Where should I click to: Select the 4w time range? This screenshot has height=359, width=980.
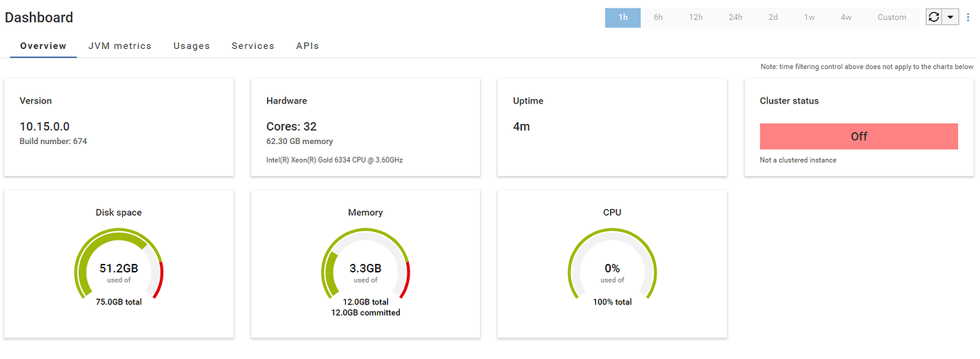pyautogui.click(x=846, y=18)
